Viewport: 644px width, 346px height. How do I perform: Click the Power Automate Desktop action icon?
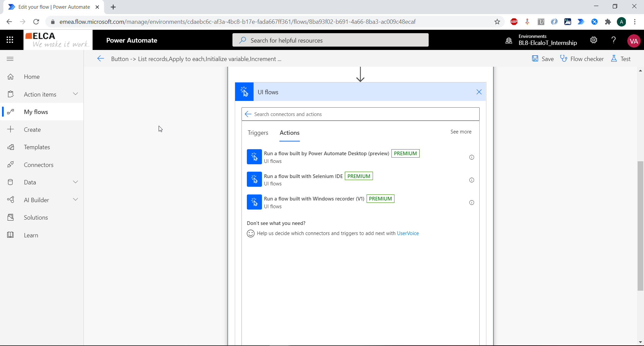coord(254,157)
